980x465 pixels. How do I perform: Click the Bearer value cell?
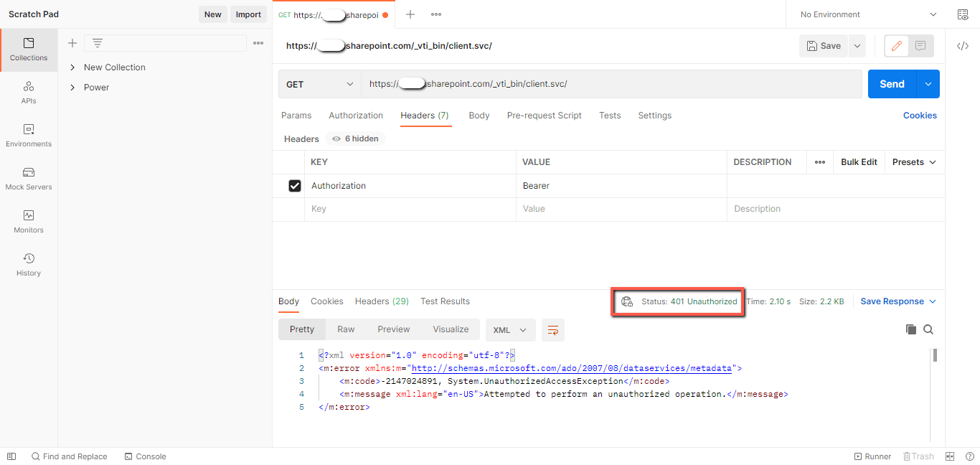point(621,186)
